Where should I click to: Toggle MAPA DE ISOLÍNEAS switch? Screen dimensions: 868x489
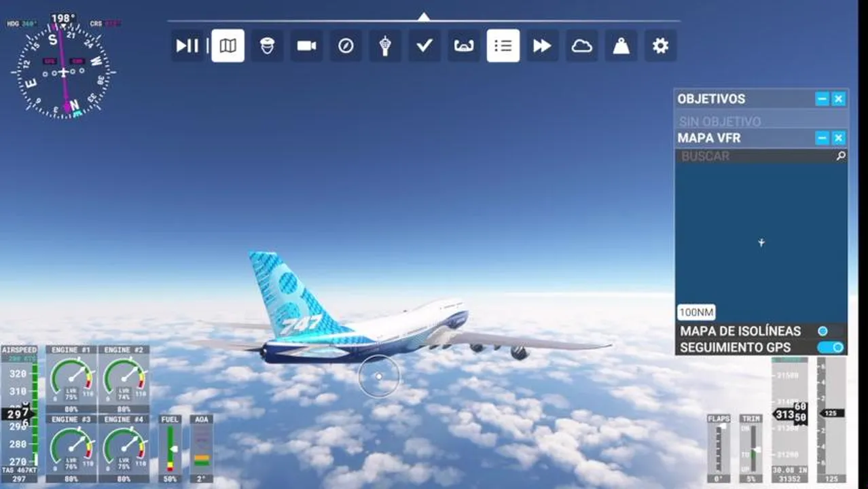pyautogui.click(x=830, y=331)
